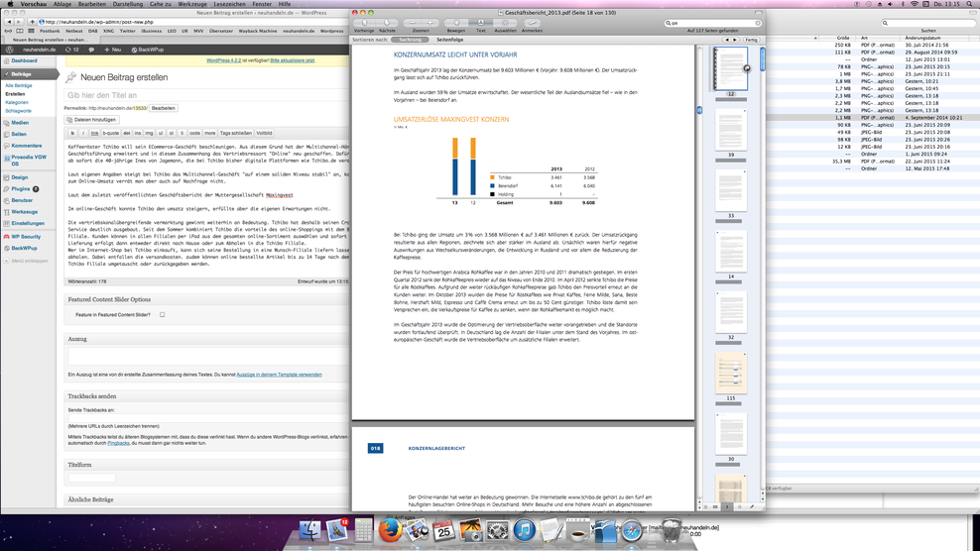Screen dimensions: 980x551
Task: Sort Finder list by Änderungsdatum column
Action: 922,38
